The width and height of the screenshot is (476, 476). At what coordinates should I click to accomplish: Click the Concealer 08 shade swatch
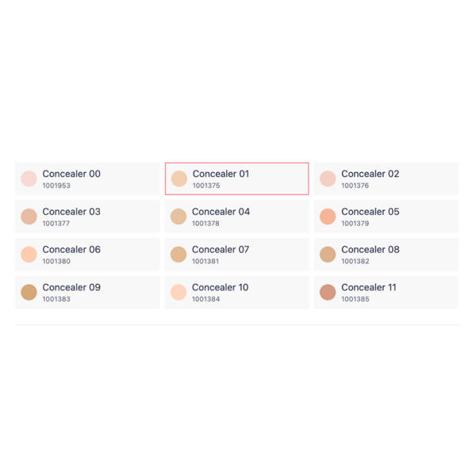click(328, 255)
